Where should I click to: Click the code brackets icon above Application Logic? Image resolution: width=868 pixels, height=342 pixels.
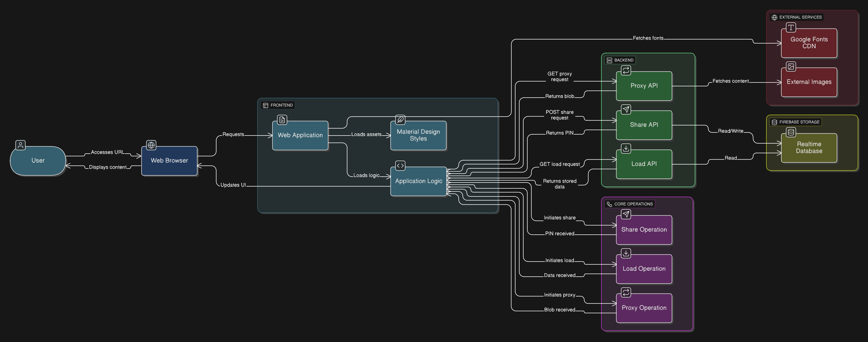tap(400, 165)
